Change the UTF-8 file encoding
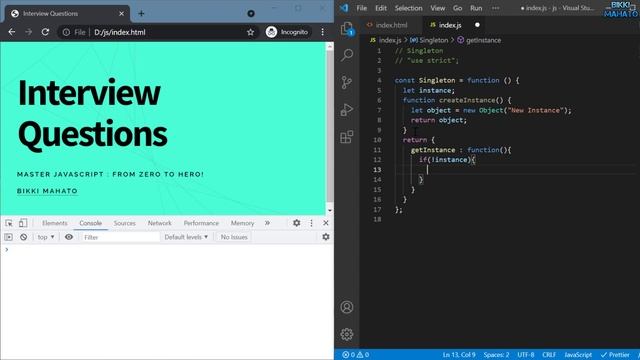Image resolution: width=640 pixels, height=360 pixels. [526, 355]
